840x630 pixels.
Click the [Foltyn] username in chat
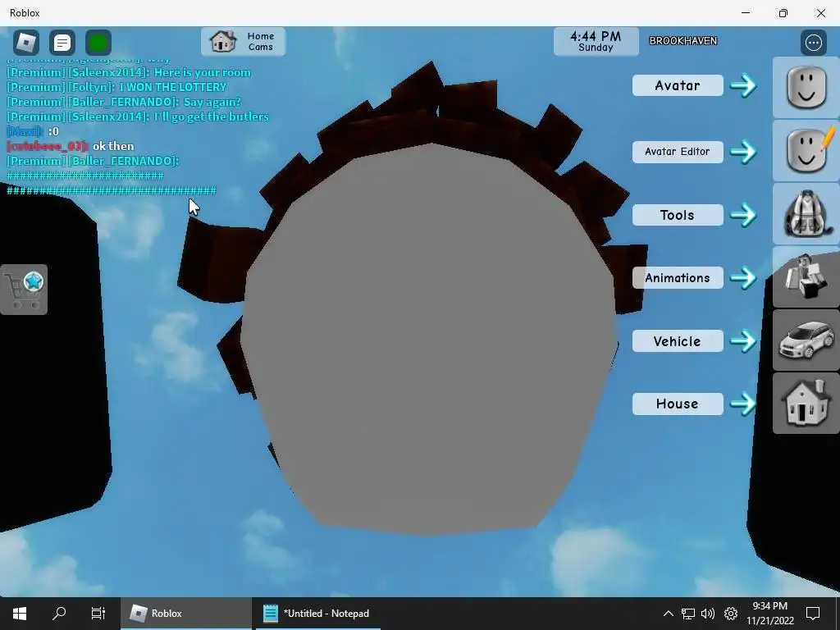91,87
